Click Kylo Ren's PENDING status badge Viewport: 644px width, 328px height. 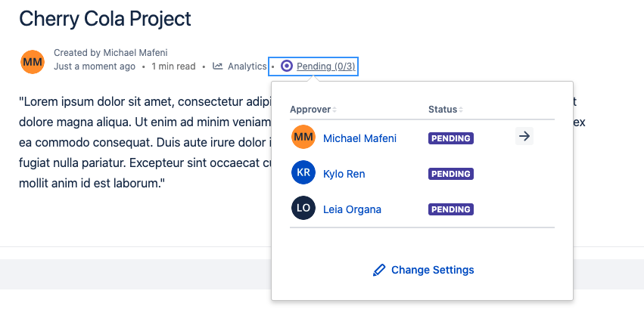pyautogui.click(x=451, y=174)
